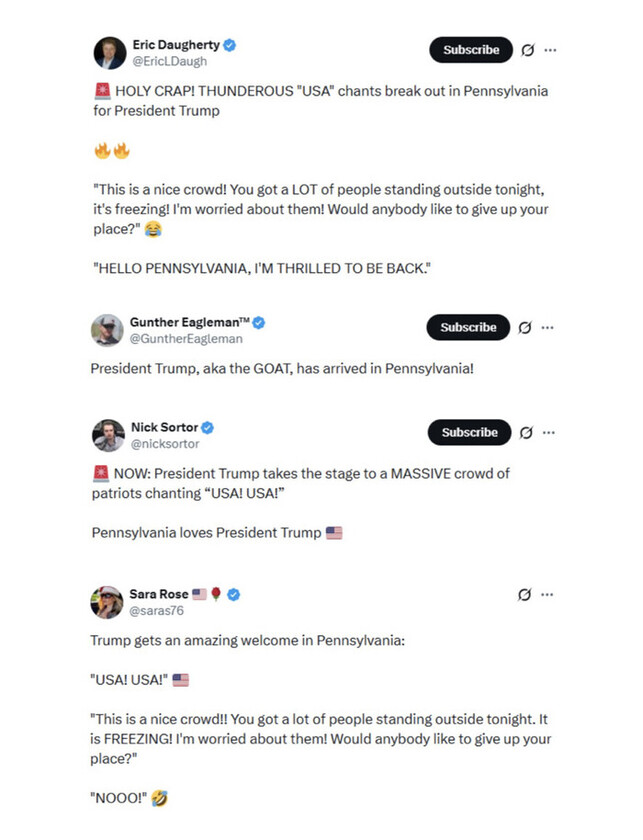Open Eric Daugherty's profile picture
Viewport: 643px width, 840px height.
[x=108, y=54]
